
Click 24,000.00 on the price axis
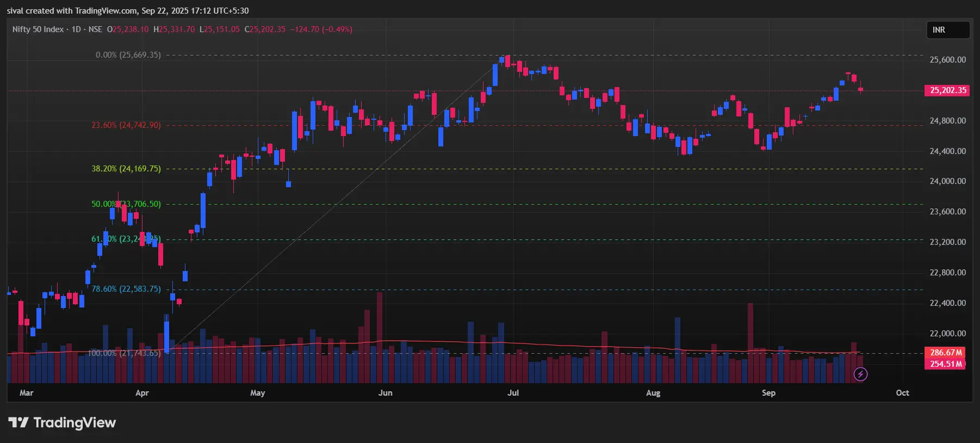[948, 181]
